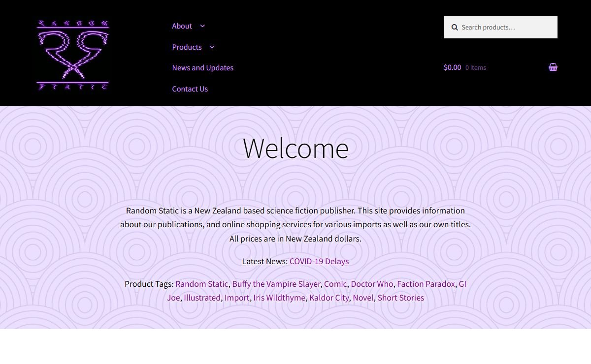The width and height of the screenshot is (591, 364).
Task: Open the COVID-19 Delays news link
Action: (319, 261)
